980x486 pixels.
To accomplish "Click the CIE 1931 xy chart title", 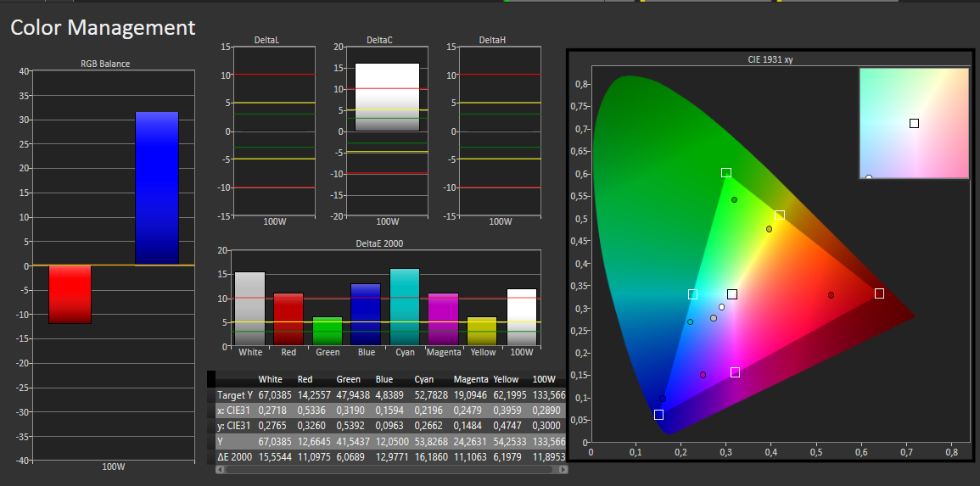I will click(770, 60).
